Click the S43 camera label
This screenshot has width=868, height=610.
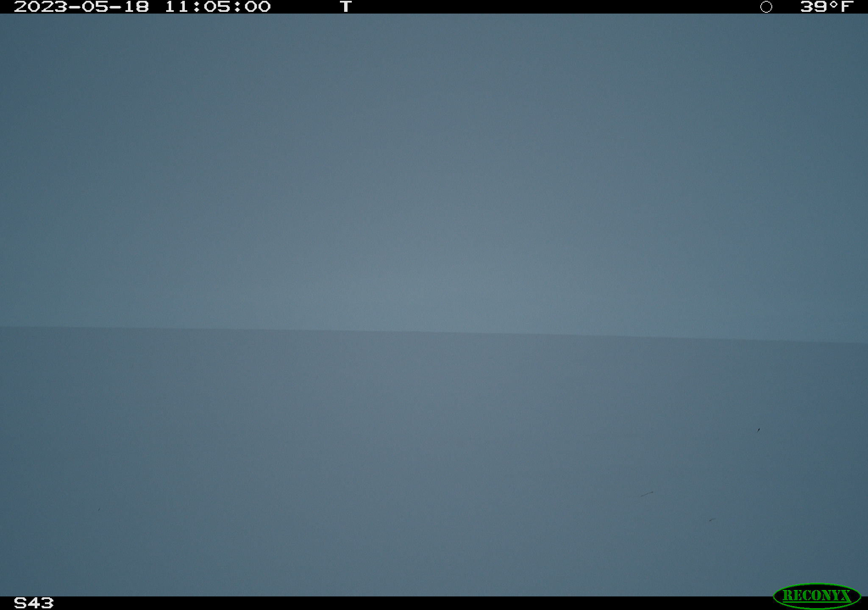coord(34,603)
